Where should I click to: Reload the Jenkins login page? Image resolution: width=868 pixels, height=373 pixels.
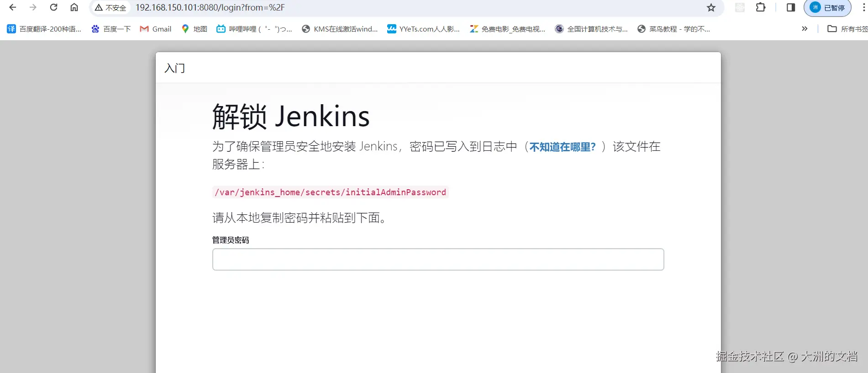point(53,7)
